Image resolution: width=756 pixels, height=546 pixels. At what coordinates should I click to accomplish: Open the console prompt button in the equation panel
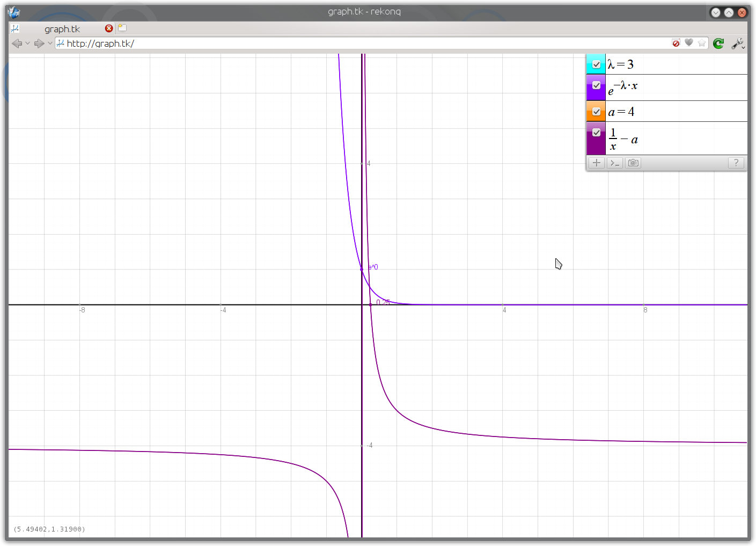tap(615, 163)
